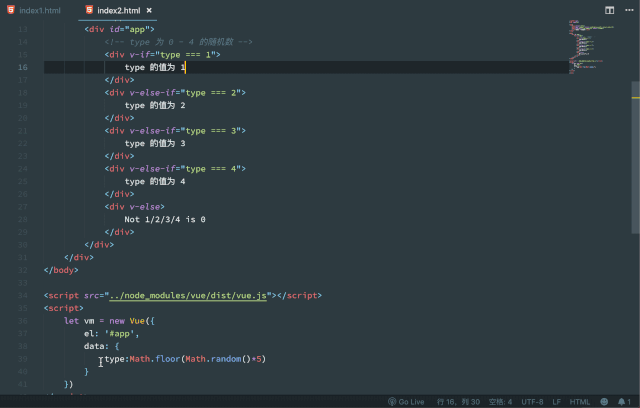Image resolution: width=640 pixels, height=408 pixels.
Task: Click the text 'Not 1/2/3/4 is 0'
Action: [x=165, y=220]
